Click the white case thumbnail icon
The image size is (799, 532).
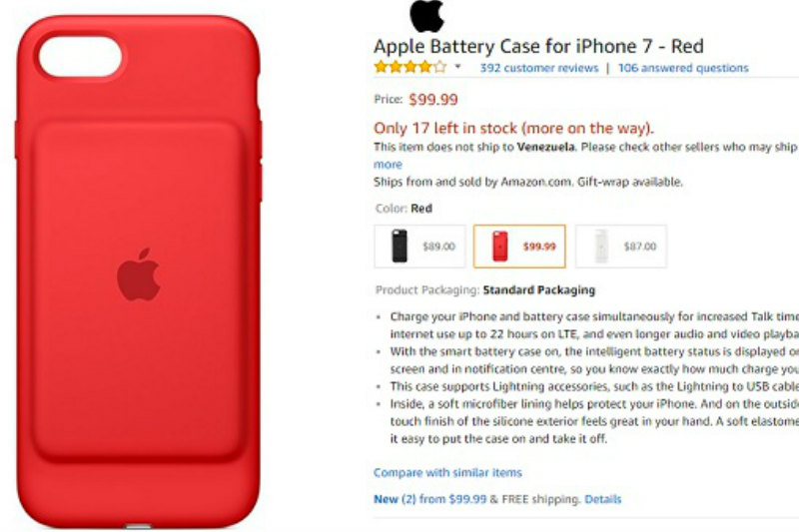point(601,247)
